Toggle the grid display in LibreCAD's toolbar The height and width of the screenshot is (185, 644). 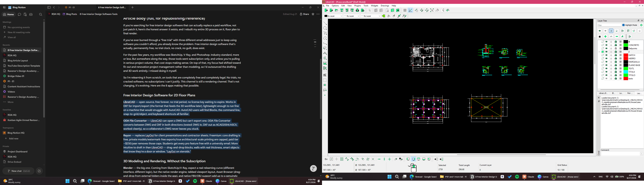[405, 10]
